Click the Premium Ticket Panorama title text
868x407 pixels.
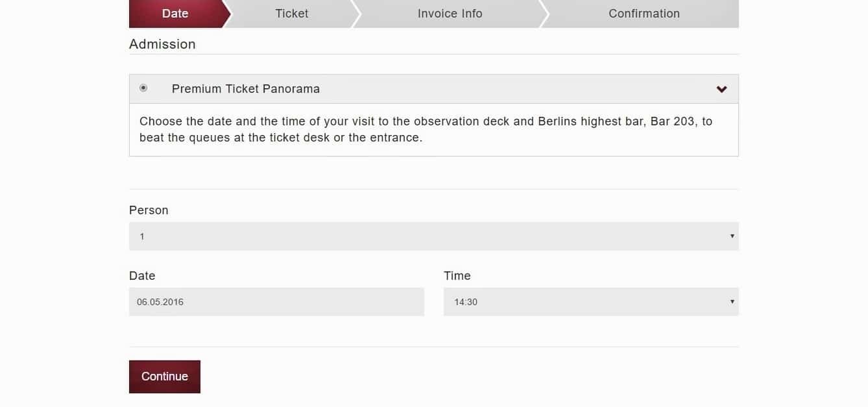(245, 89)
